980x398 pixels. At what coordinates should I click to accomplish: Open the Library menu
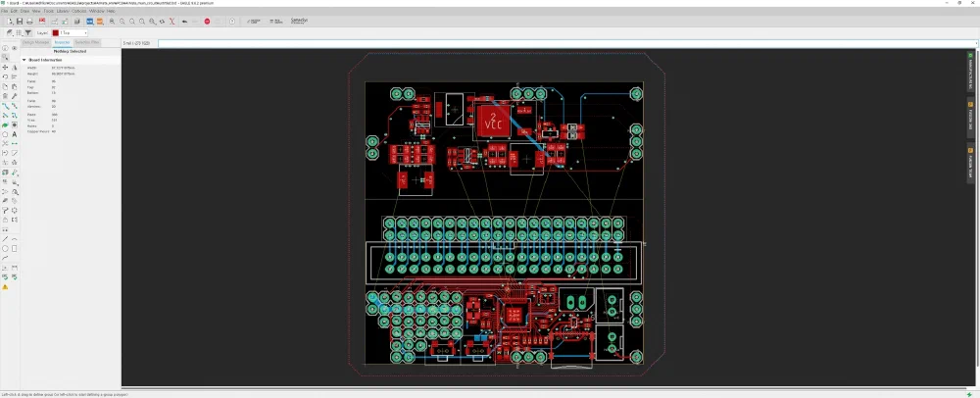click(x=63, y=11)
